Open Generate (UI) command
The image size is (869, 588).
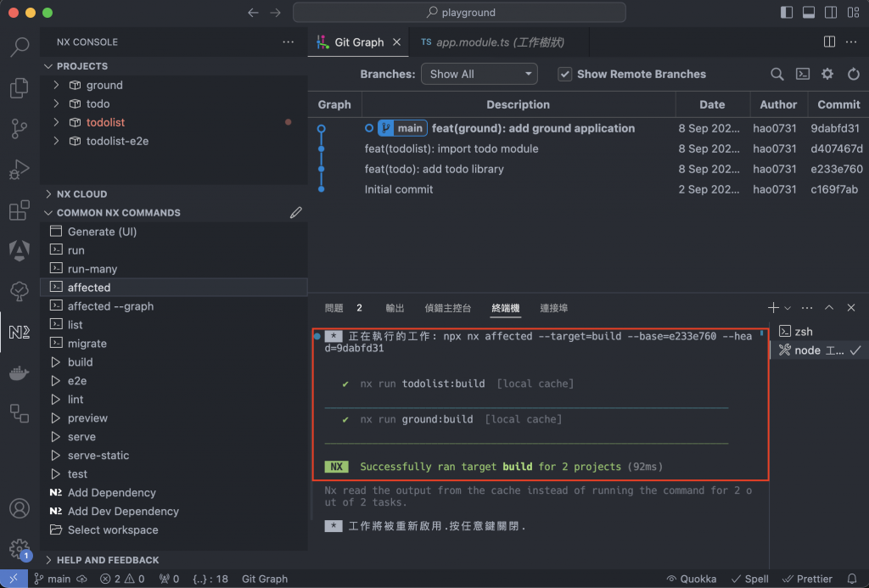tap(174, 232)
